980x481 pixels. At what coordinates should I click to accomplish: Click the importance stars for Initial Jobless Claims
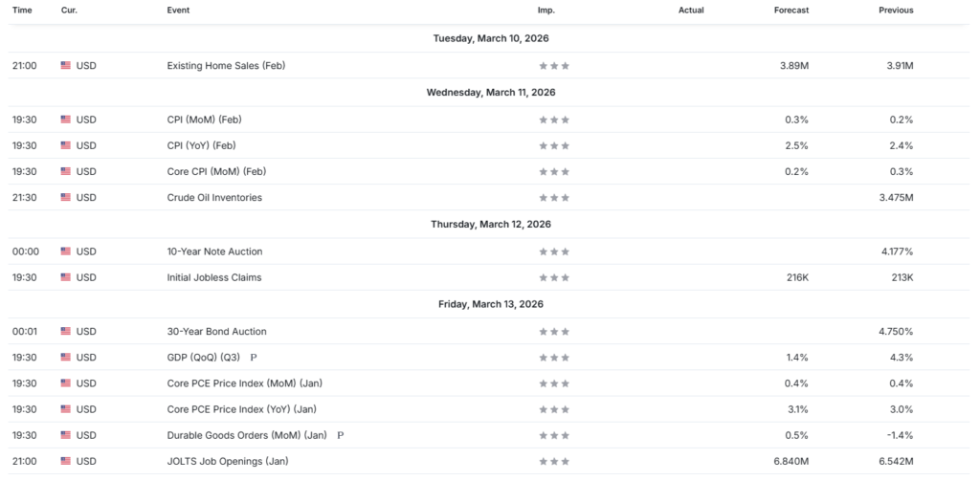pyautogui.click(x=554, y=277)
